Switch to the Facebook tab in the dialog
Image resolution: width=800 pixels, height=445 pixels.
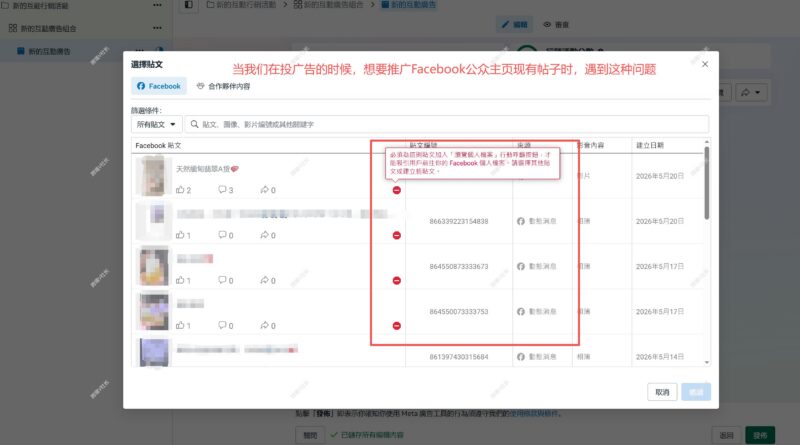(159, 86)
